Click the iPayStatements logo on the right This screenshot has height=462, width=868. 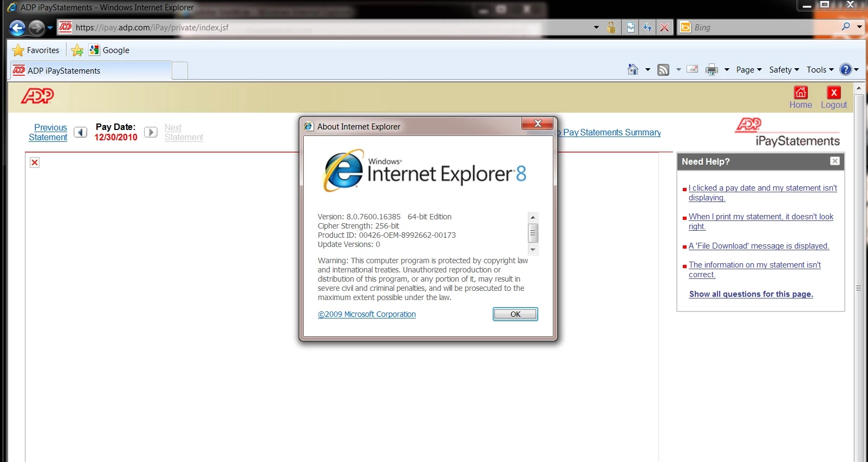[x=787, y=133]
